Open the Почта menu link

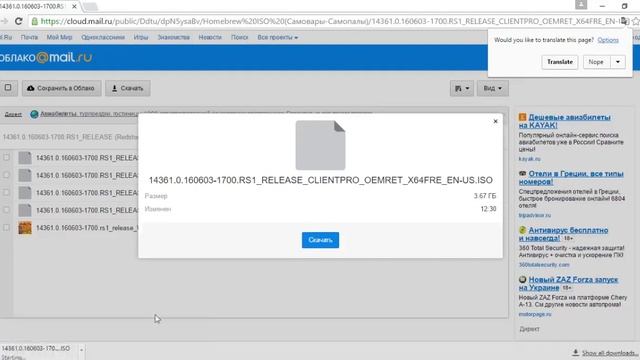point(29,37)
